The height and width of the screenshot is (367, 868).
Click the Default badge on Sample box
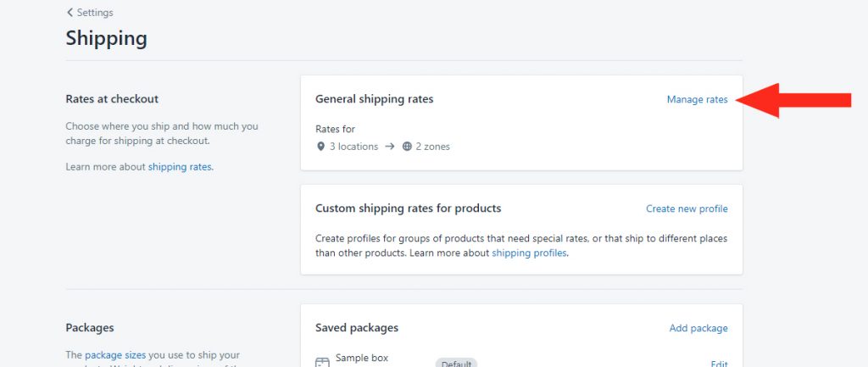pyautogui.click(x=457, y=363)
